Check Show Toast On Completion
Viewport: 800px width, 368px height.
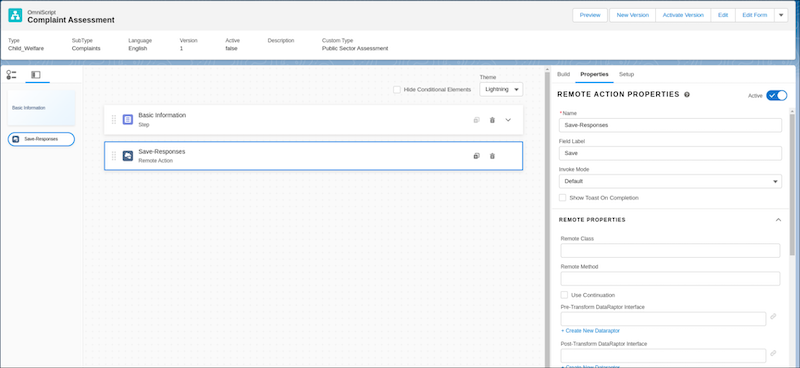[563, 198]
